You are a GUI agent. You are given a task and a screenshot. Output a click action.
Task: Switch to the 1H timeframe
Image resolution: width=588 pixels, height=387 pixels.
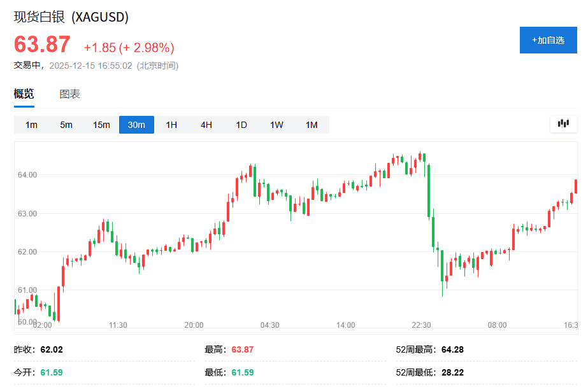pyautogui.click(x=171, y=125)
